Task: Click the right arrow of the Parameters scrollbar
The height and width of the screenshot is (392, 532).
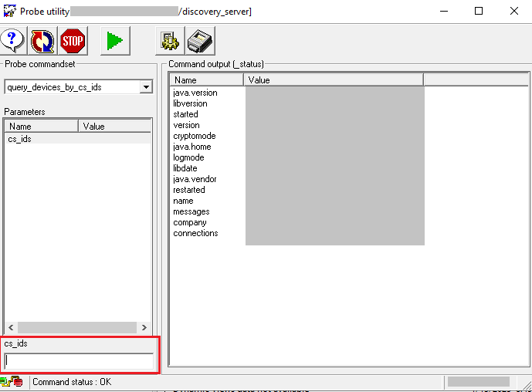Action: pyautogui.click(x=144, y=328)
